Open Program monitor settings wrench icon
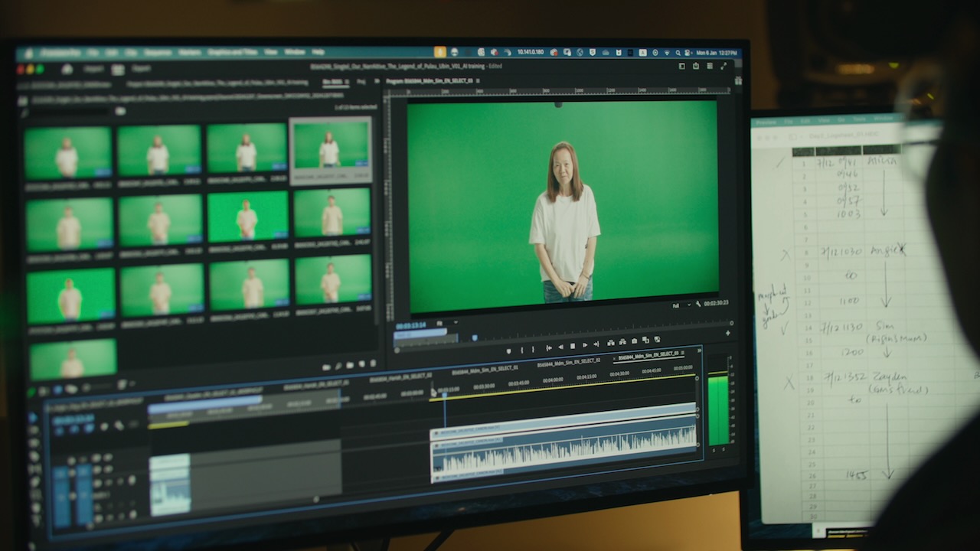Image resolution: width=980 pixels, height=551 pixels. (x=699, y=305)
